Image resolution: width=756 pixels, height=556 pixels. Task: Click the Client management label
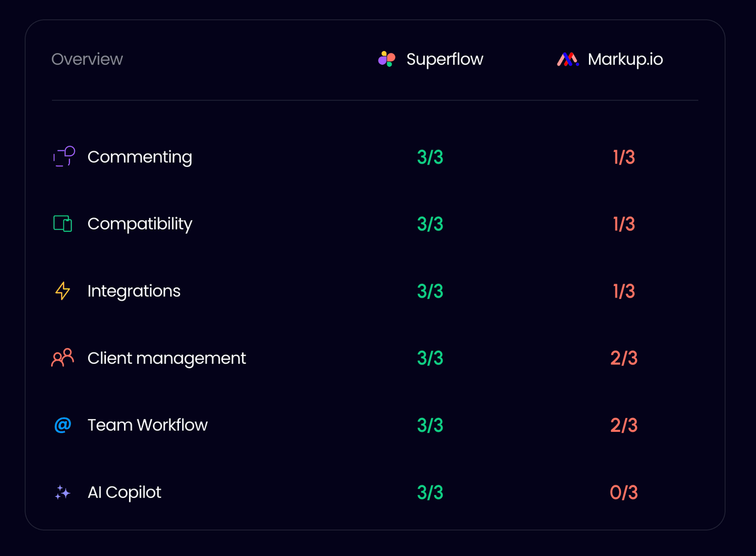point(167,358)
